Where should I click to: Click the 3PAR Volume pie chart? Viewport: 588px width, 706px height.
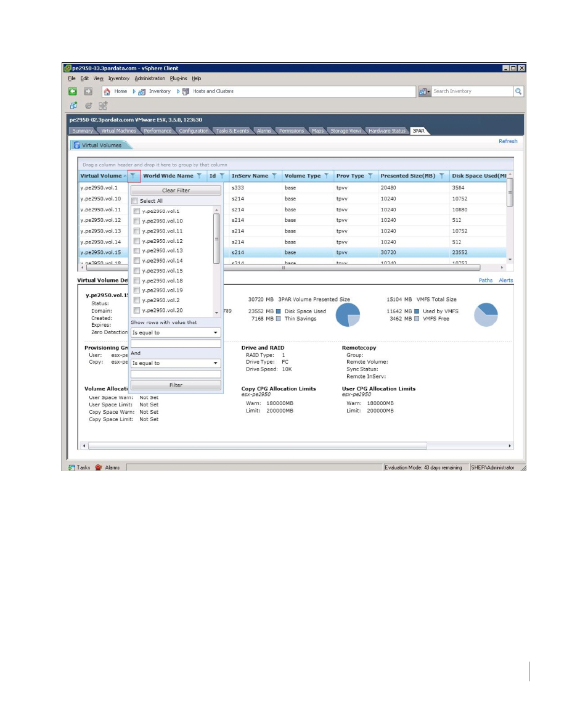coord(348,314)
